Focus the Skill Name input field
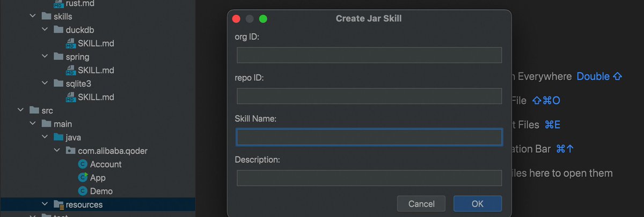The width and height of the screenshot is (644, 217). [x=369, y=137]
